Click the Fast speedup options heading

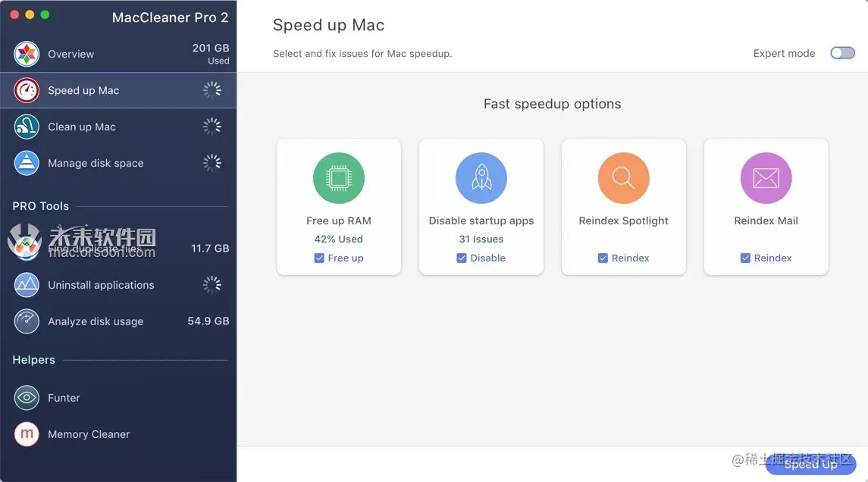click(553, 104)
